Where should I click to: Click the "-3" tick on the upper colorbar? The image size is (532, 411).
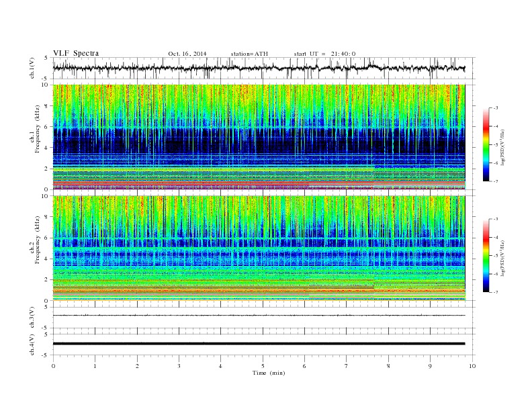[x=496, y=108]
